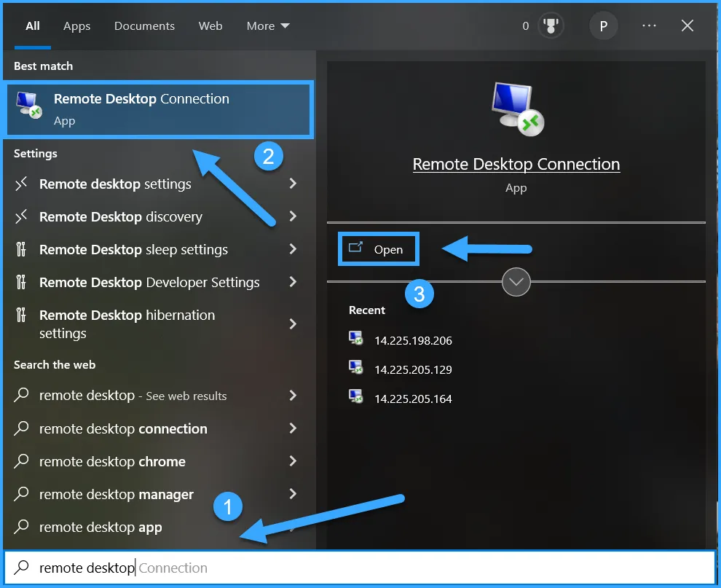Click the magnifier icon in the search bar

coord(21,568)
